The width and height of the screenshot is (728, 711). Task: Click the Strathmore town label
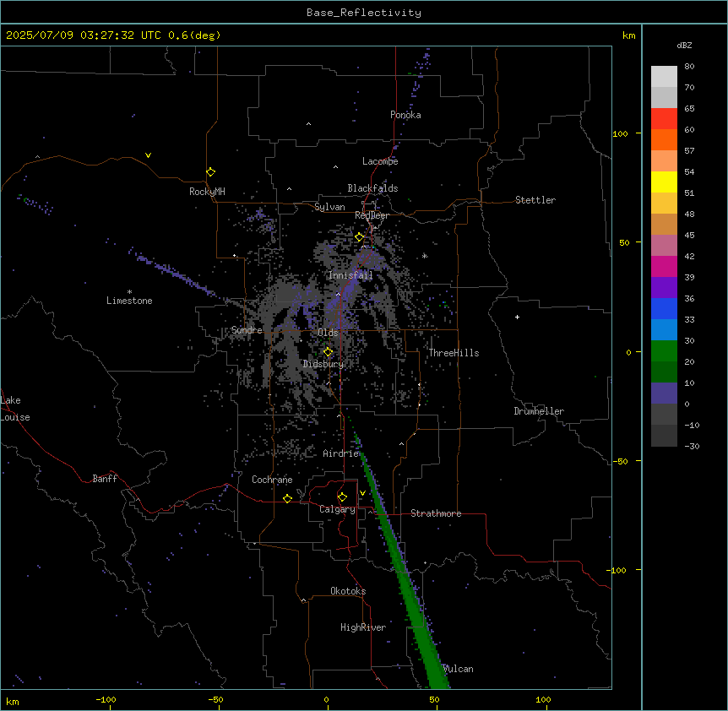436,513
